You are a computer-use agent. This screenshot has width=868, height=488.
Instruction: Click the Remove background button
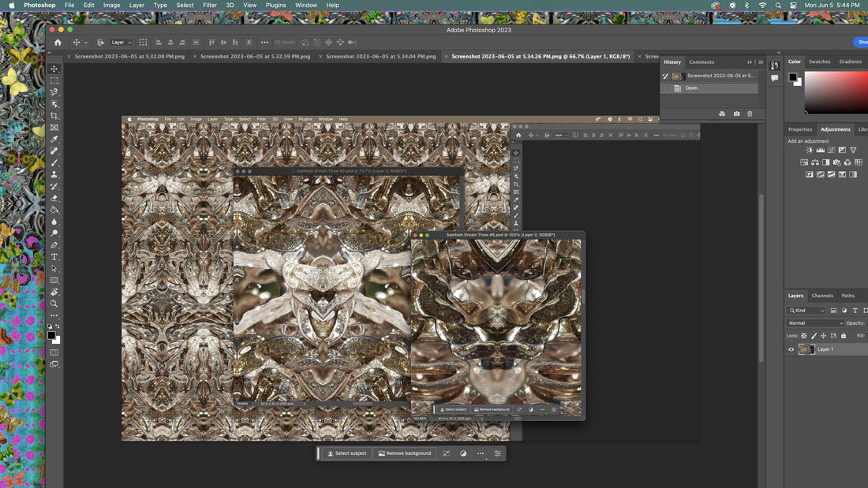tap(405, 453)
